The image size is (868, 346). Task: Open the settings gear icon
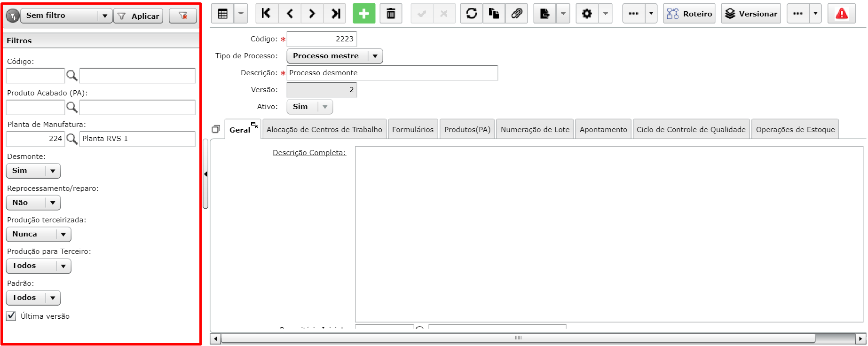(x=587, y=14)
